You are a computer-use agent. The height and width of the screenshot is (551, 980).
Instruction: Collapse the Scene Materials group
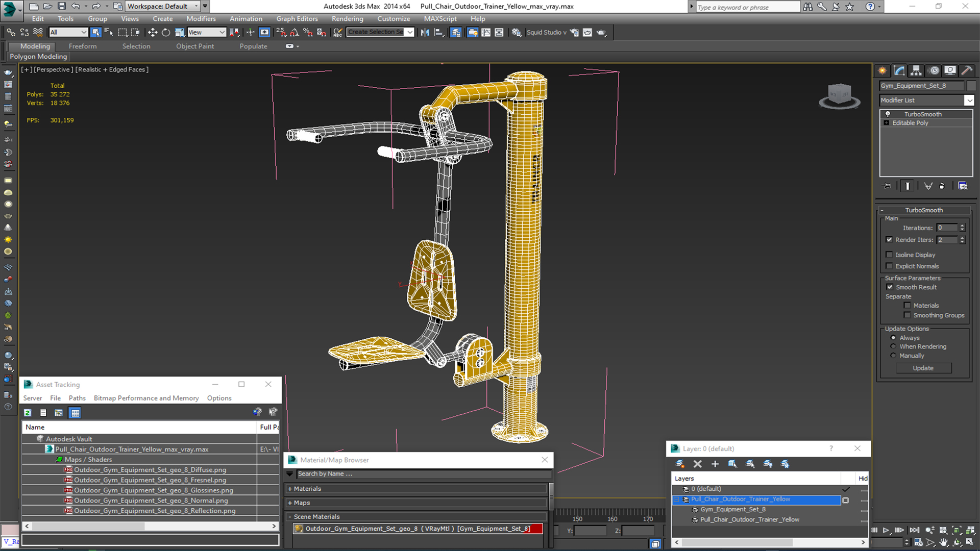point(290,517)
